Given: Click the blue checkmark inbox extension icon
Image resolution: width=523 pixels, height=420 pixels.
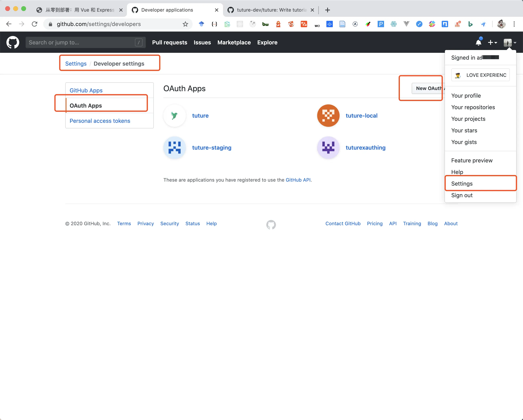Looking at the screenshot, I should coord(329,24).
